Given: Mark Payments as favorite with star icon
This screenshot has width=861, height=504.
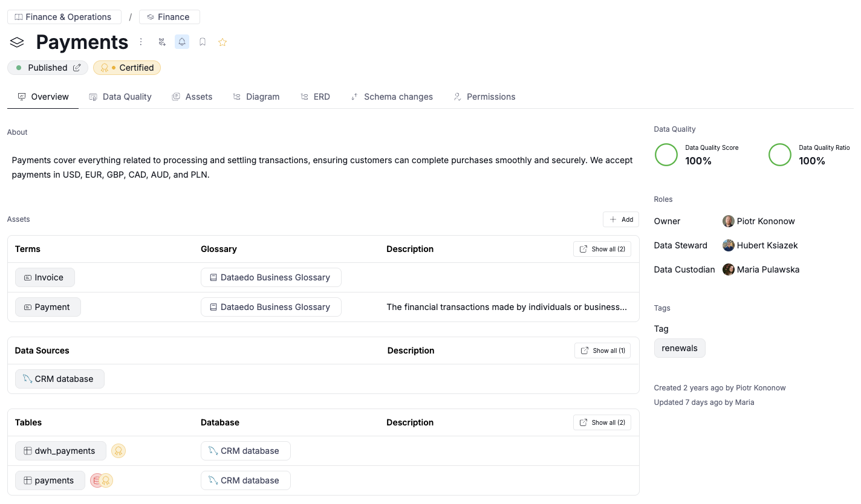Looking at the screenshot, I should [223, 42].
